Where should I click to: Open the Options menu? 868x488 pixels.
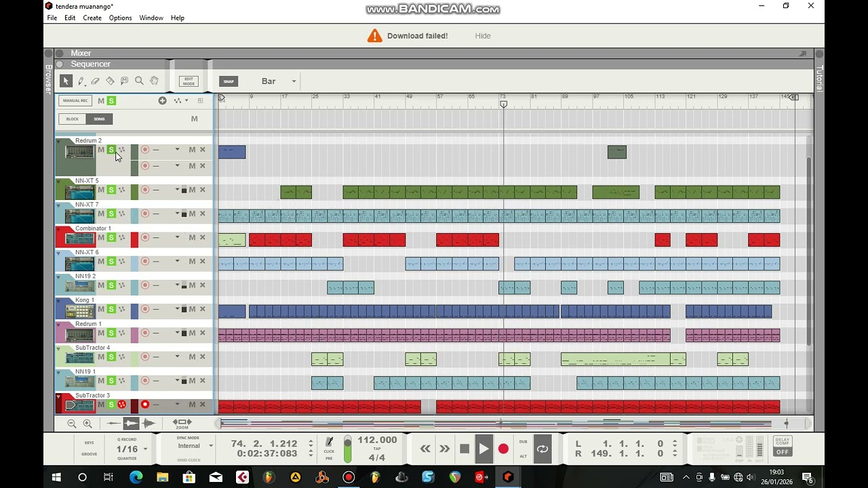(121, 18)
